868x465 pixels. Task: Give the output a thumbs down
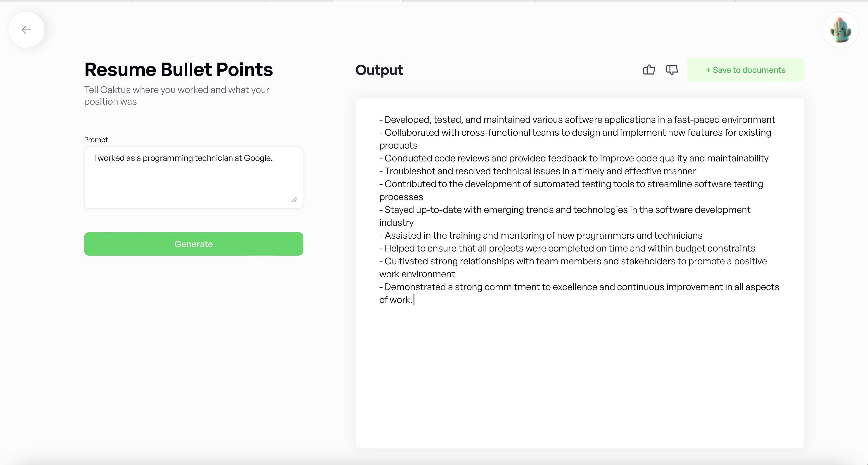tap(672, 70)
